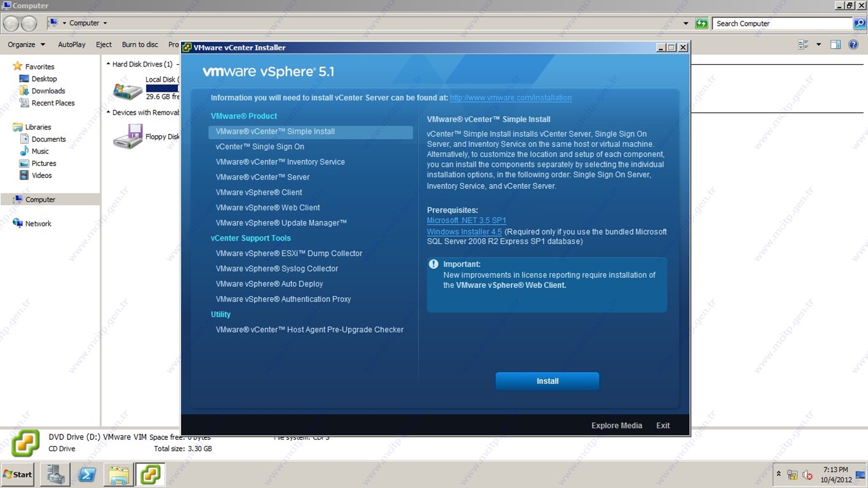Select Libraries in navigation pane
Viewport: 868px width, 488px height.
pos(33,127)
